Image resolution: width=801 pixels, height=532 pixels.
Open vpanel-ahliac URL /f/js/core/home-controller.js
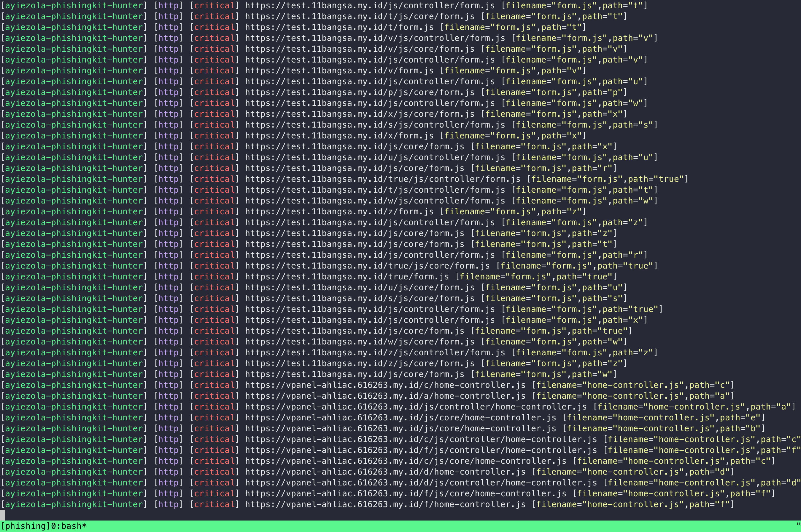[x=405, y=494]
